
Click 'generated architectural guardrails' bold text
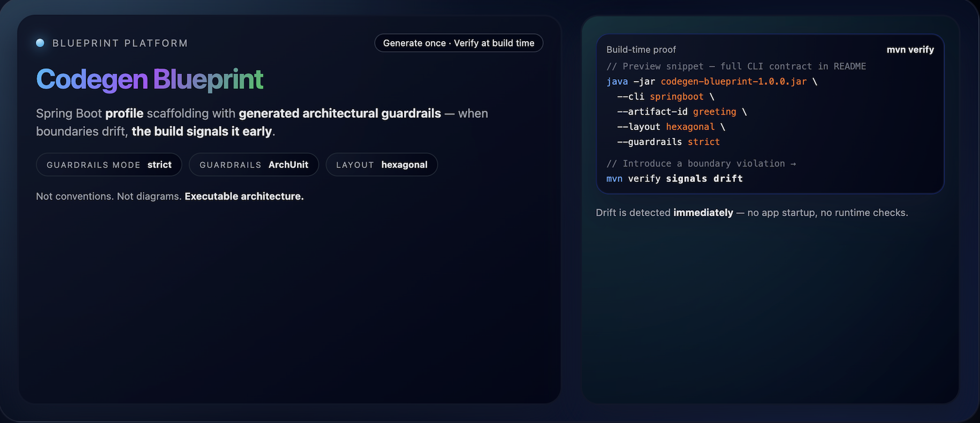pos(340,113)
